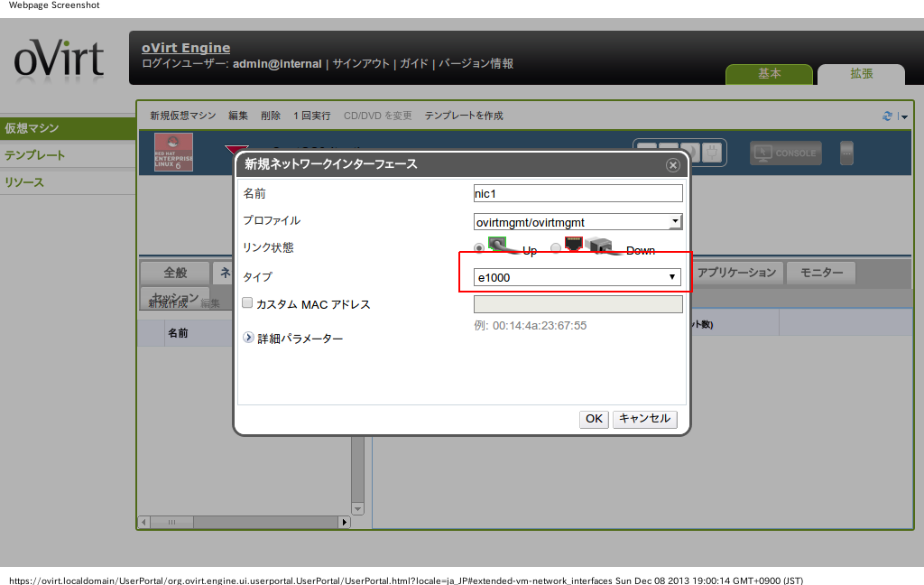Select the Up link state radio button

[x=479, y=248]
